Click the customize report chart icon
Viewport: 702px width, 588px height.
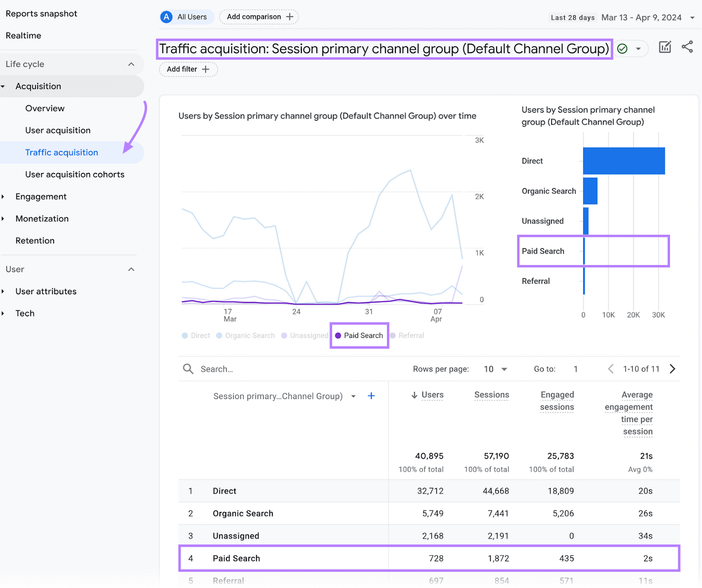665,47
